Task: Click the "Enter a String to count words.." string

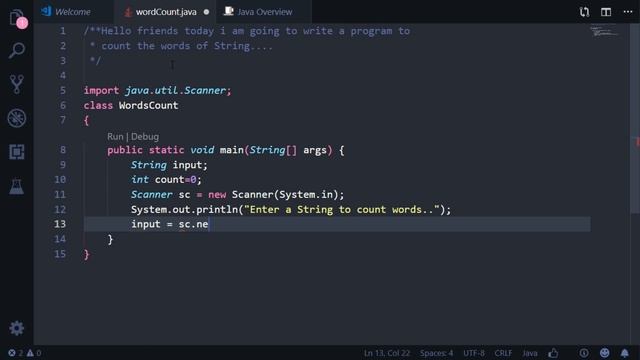Action: pos(342,209)
